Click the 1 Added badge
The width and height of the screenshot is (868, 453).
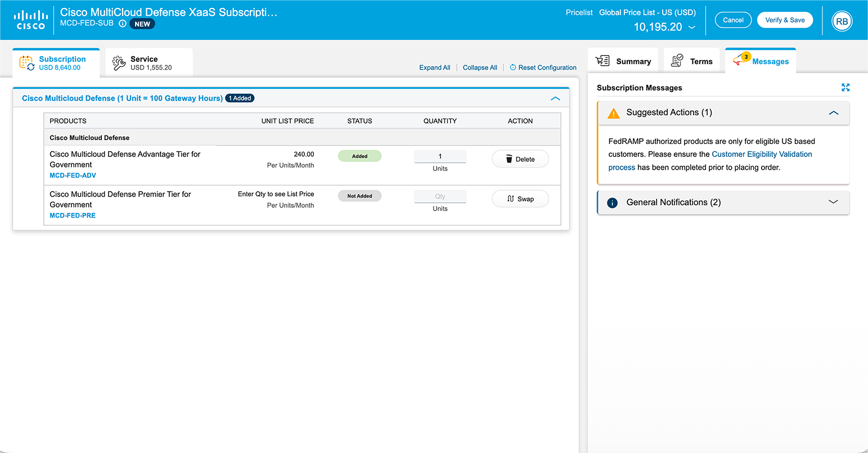pos(240,98)
